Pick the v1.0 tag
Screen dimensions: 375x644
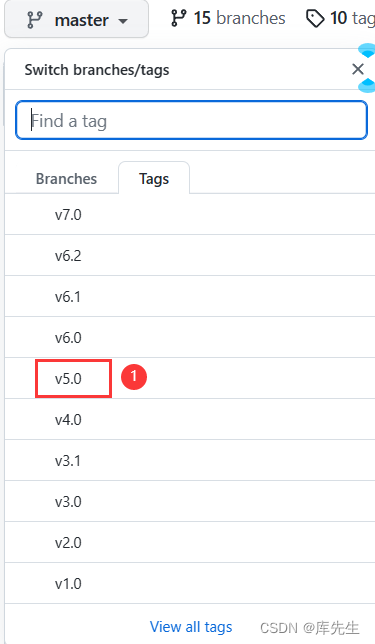190,583
